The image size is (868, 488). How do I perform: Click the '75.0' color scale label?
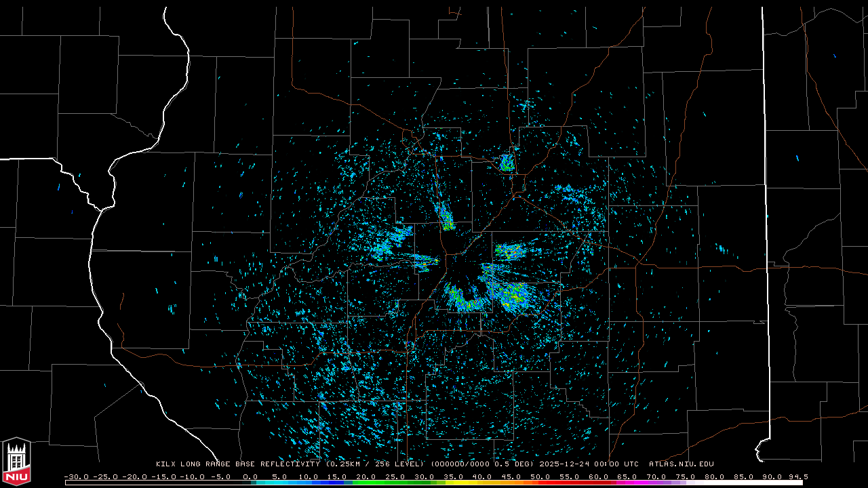coord(686,476)
